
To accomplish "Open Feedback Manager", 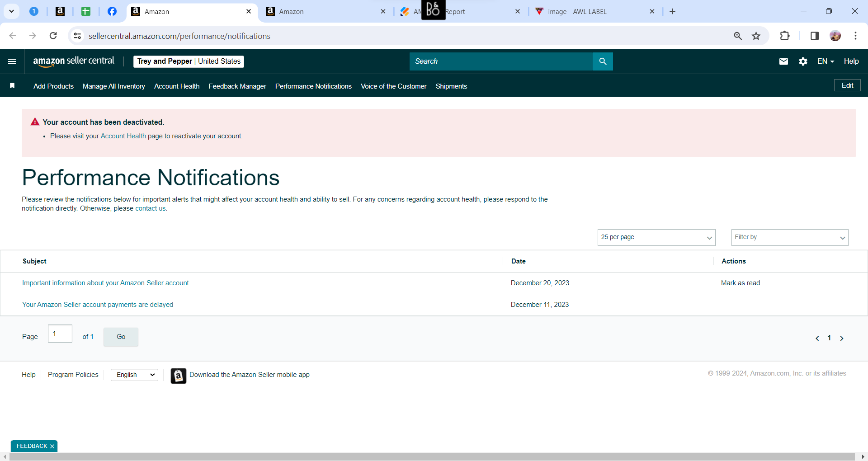I will 237,86.
